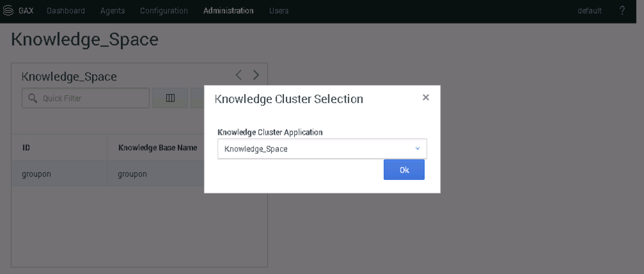Open the default user menu
644x274 pixels.
point(589,11)
